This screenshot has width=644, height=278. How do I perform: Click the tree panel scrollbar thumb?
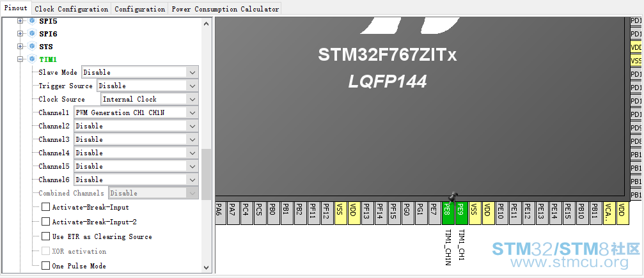click(206, 174)
